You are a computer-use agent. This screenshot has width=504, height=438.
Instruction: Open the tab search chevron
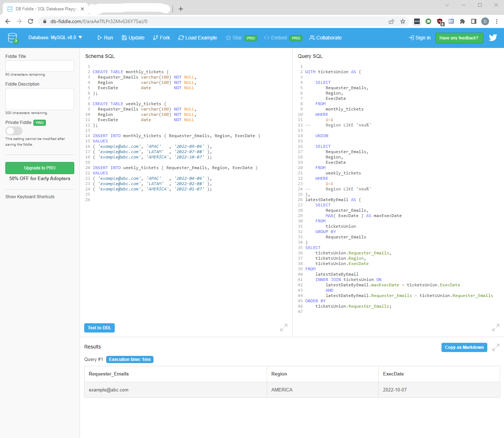[x=447, y=5]
